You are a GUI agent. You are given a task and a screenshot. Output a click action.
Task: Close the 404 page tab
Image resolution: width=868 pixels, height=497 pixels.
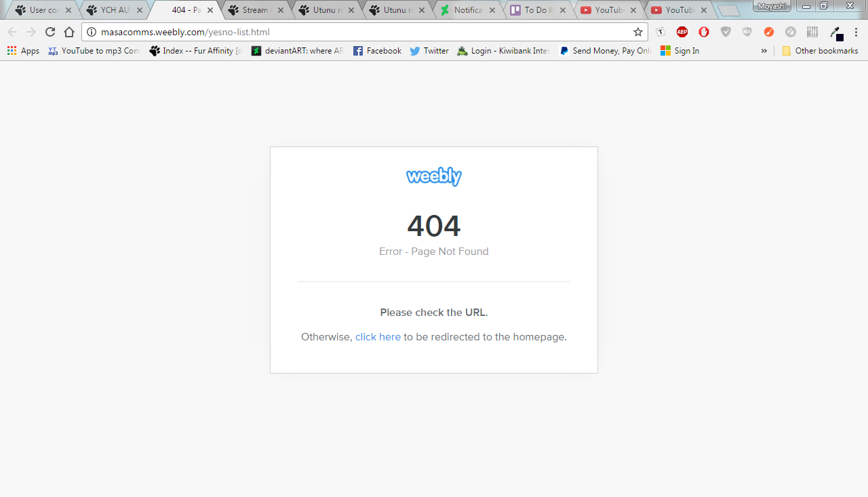[210, 10]
